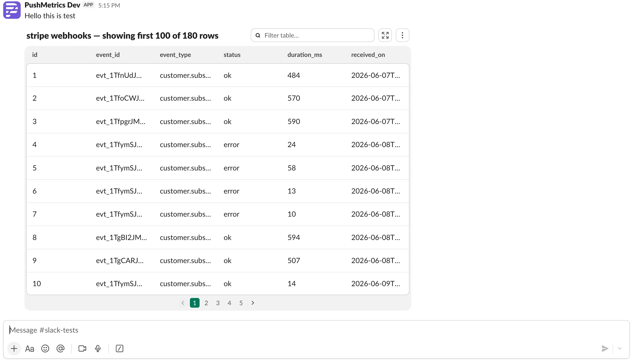Viewport: 636px width, 364px height.
Task: Sort by the received_on column header
Action: pos(368,55)
